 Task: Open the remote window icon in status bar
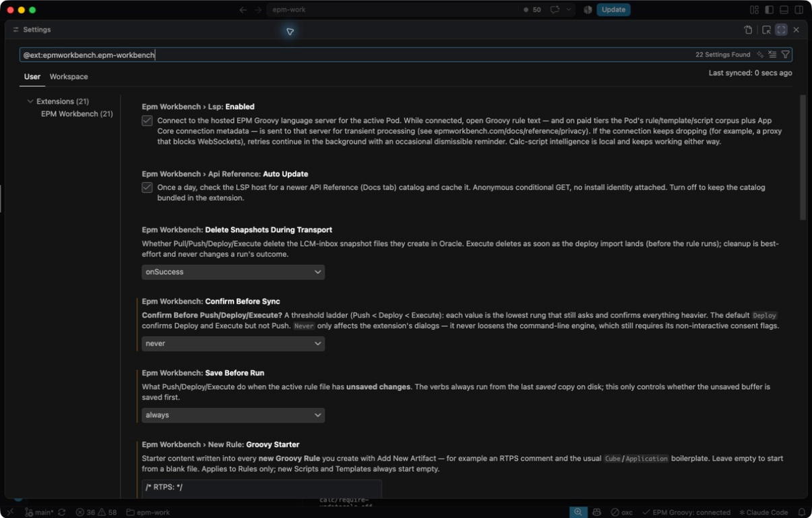point(9,513)
